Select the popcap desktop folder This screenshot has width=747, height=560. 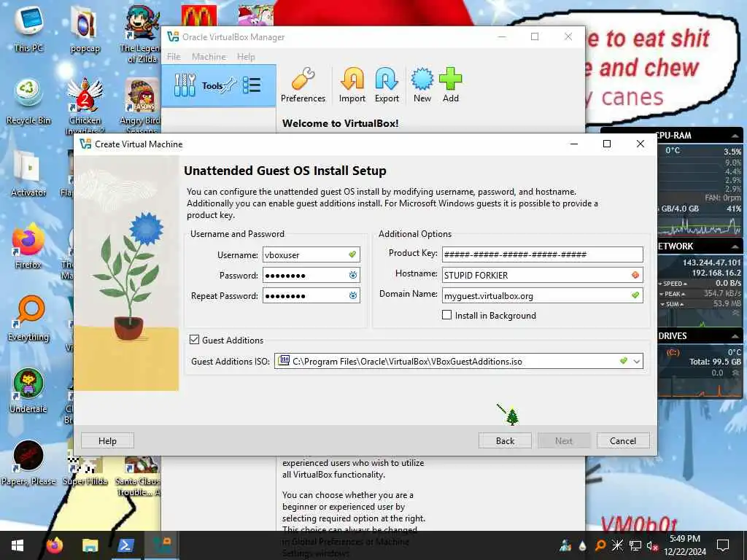[x=85, y=29]
